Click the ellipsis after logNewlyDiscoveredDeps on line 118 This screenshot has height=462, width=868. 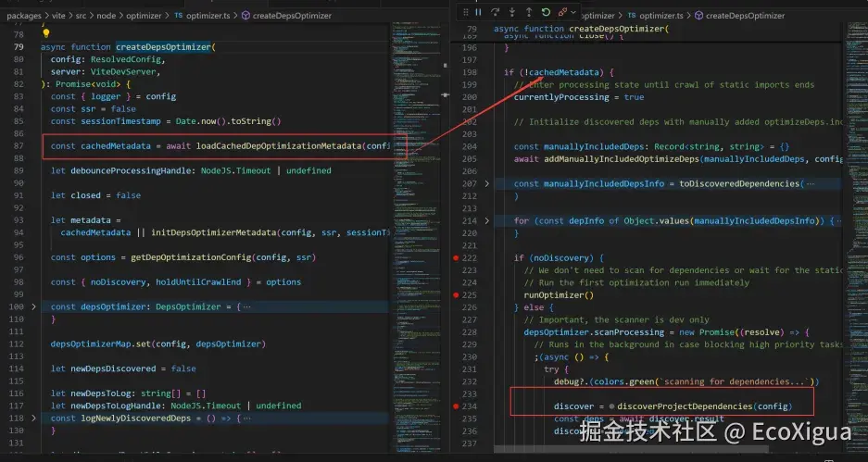247,418
